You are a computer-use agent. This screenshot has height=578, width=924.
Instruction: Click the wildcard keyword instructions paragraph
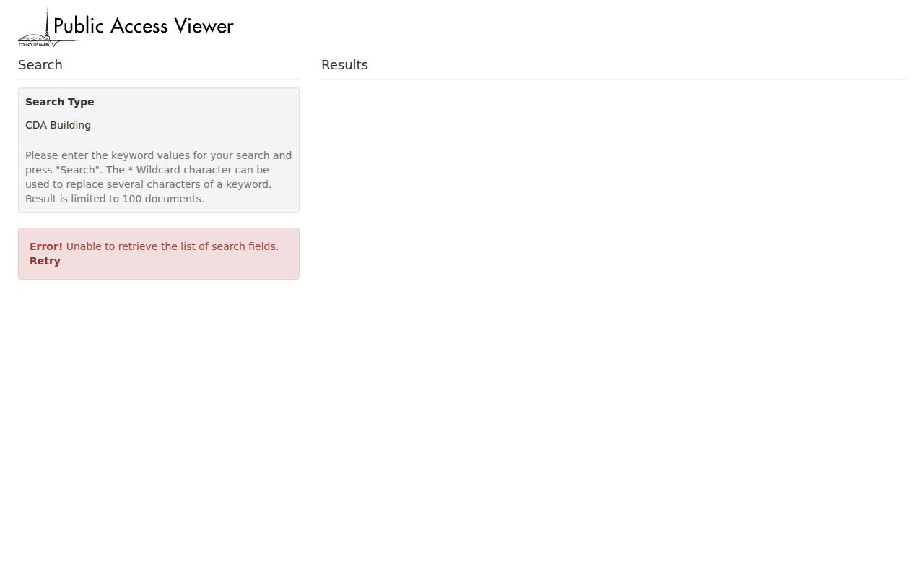(x=159, y=177)
